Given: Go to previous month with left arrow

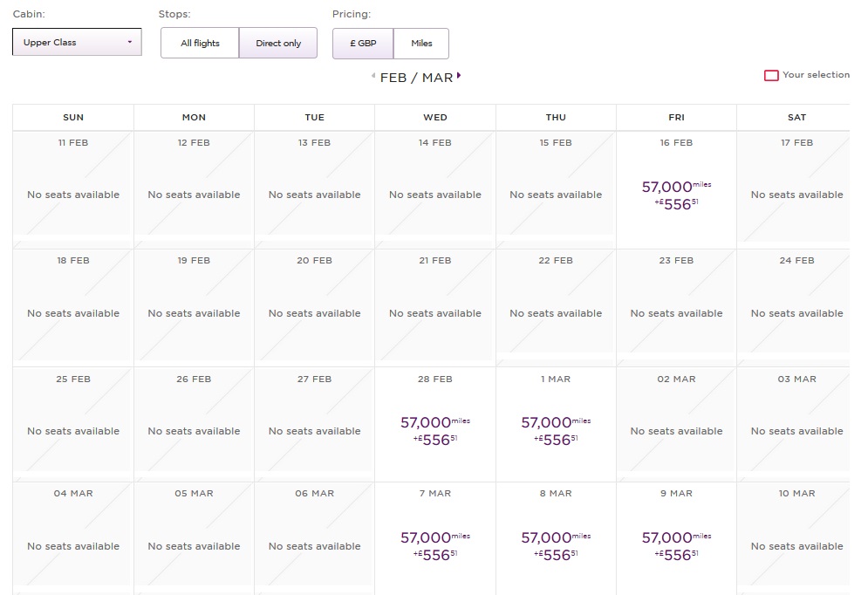Looking at the screenshot, I should [x=373, y=77].
